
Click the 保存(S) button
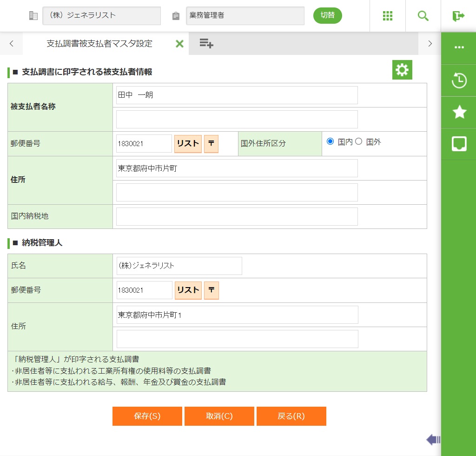pyautogui.click(x=147, y=416)
